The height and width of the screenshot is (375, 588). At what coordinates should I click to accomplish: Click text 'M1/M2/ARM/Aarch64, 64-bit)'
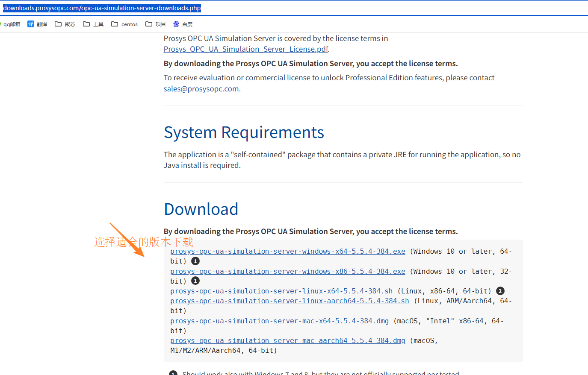coord(224,351)
